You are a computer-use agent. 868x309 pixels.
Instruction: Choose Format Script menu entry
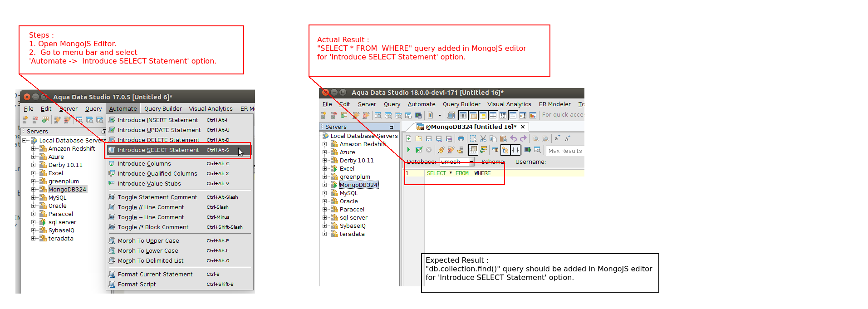click(x=179, y=284)
